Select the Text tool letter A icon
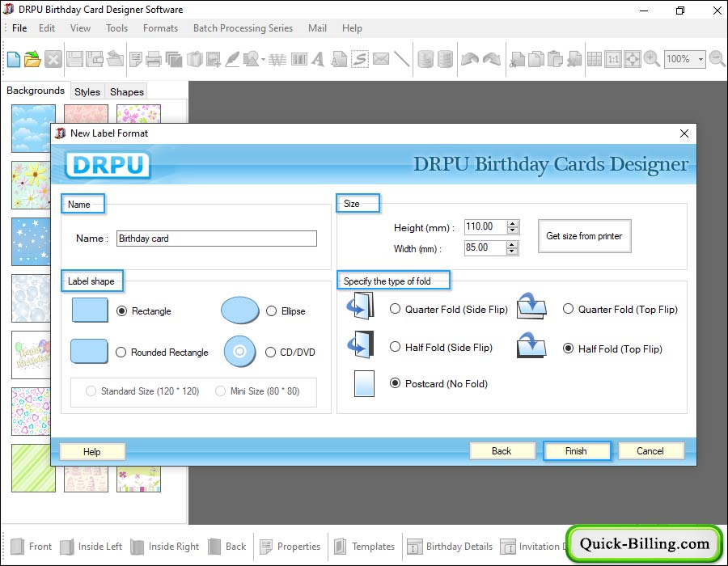The width and height of the screenshot is (728, 566). pyautogui.click(x=318, y=59)
